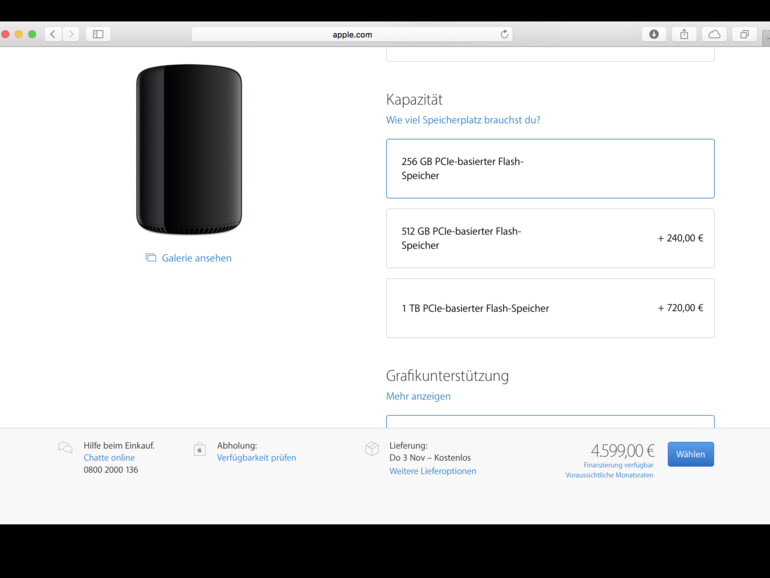Open 'Wie viel Speicherplatz brauchst du?' link
Screen dimensions: 770x578
tap(463, 120)
